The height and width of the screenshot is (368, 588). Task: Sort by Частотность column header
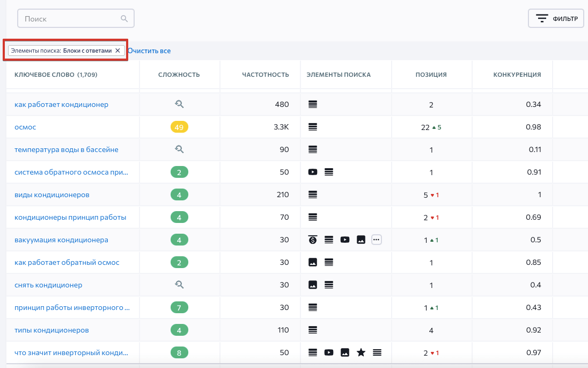(x=265, y=75)
